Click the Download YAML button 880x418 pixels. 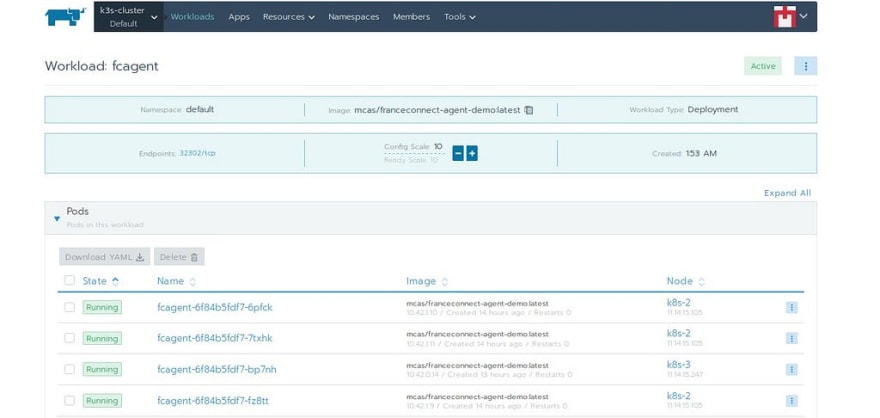coord(104,257)
